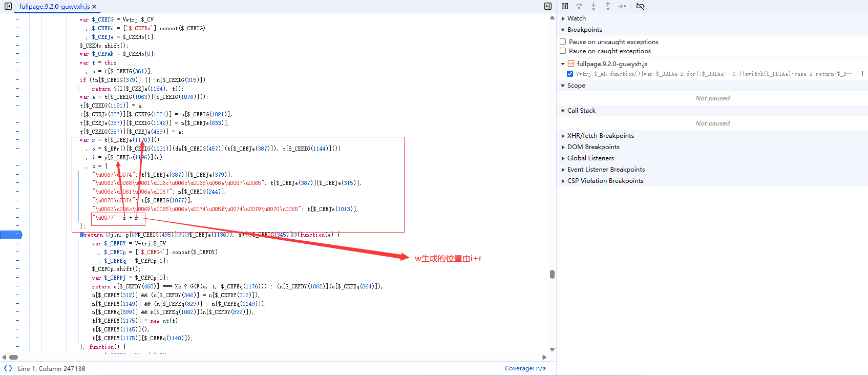Image resolution: width=868 pixels, height=376 pixels.
Task: Click the code editor scroll-right arrow
Action: pyautogui.click(x=544, y=357)
